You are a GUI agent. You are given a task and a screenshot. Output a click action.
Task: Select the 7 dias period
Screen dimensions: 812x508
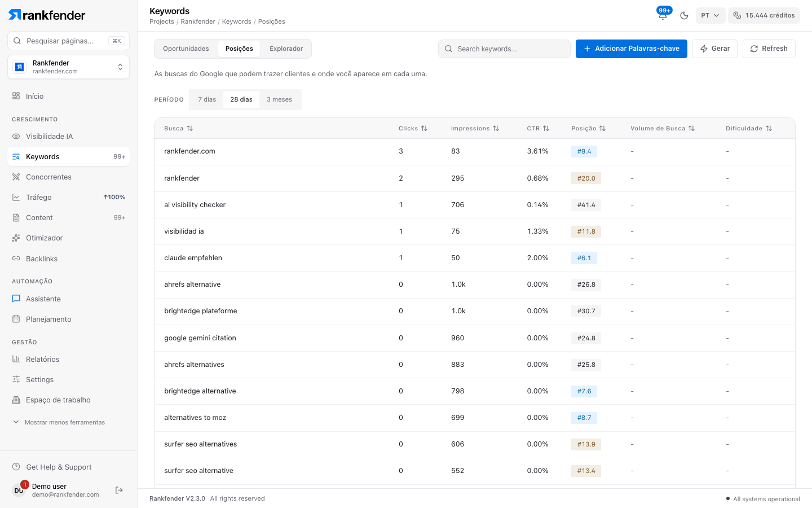pos(207,100)
